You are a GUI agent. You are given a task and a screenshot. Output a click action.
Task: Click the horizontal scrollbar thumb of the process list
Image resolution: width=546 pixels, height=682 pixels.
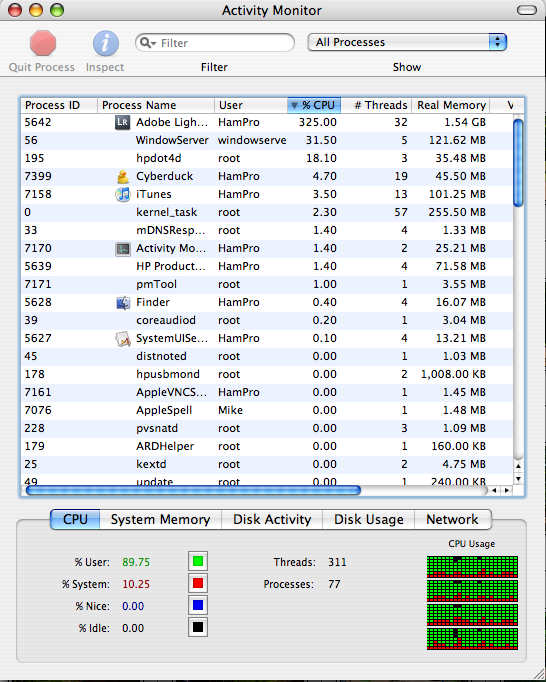[193, 491]
